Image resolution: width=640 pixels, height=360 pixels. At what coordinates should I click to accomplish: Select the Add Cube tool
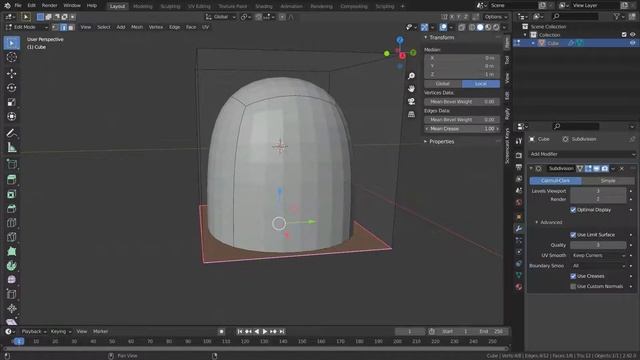point(11,164)
